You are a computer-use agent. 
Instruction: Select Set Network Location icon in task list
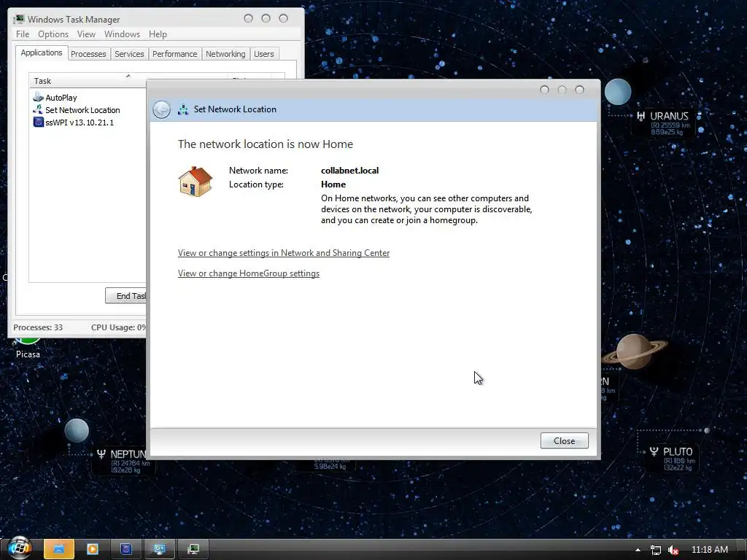38,109
